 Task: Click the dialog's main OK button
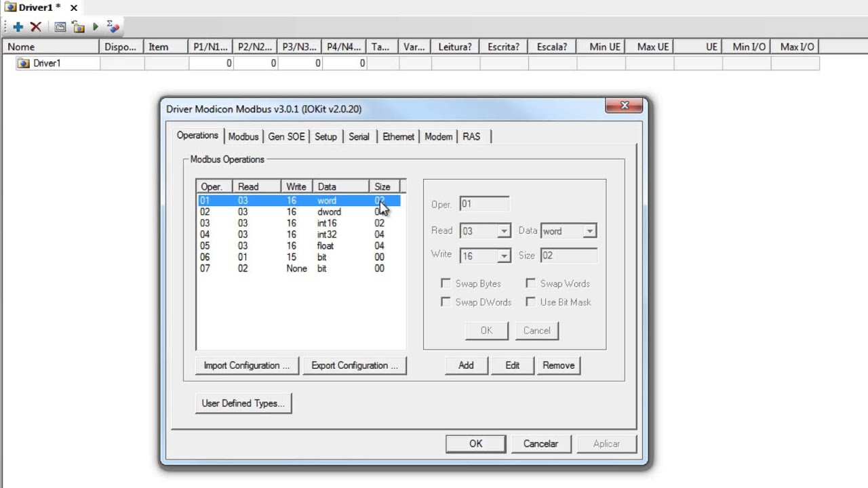tap(476, 444)
